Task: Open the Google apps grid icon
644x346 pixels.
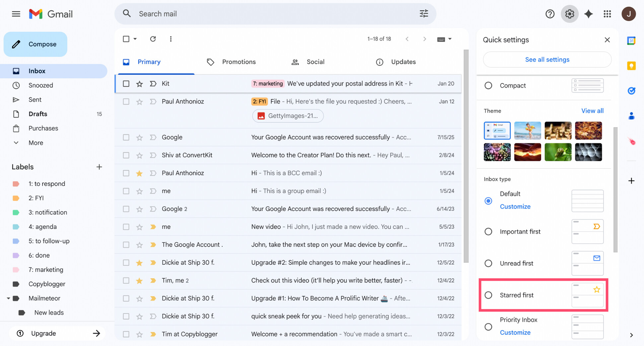Action: click(x=608, y=14)
